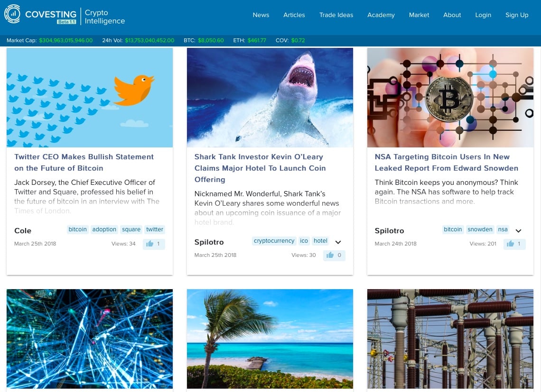Click the Sign Up link

pyautogui.click(x=516, y=15)
